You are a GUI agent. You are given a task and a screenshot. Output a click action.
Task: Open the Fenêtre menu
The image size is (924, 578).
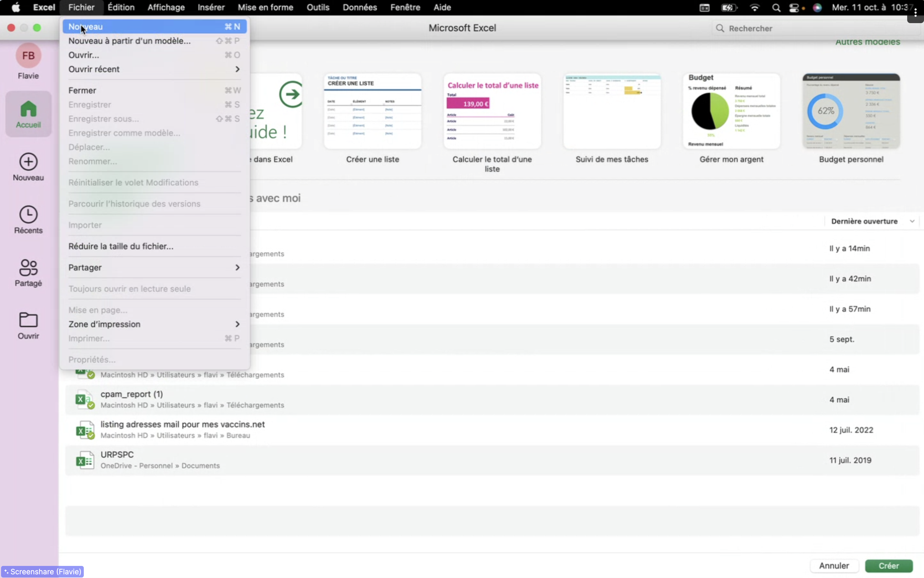tap(405, 7)
